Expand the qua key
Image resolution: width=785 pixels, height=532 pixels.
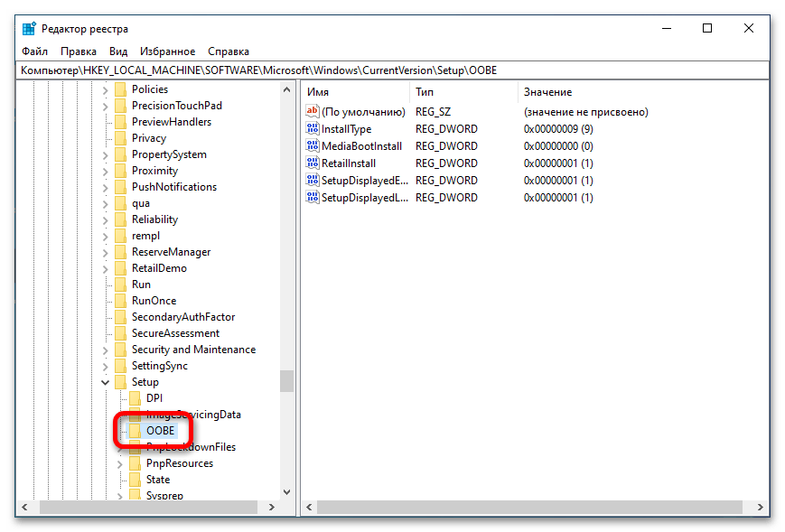coord(105,205)
